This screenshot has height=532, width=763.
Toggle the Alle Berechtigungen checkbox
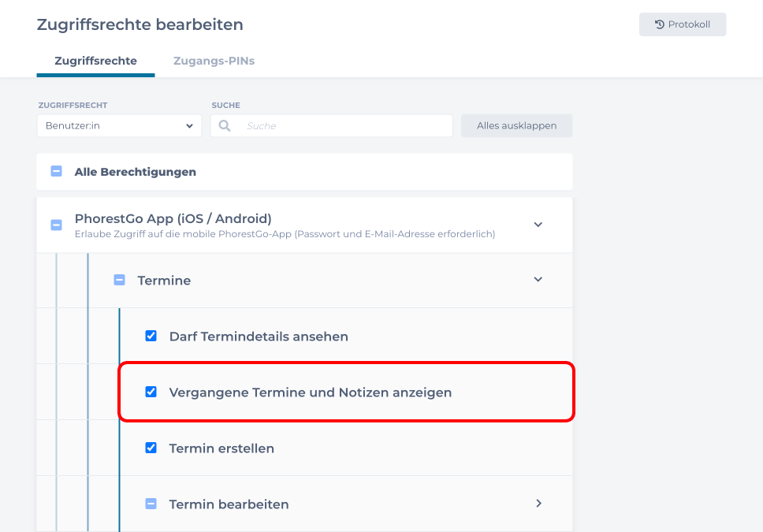57,171
